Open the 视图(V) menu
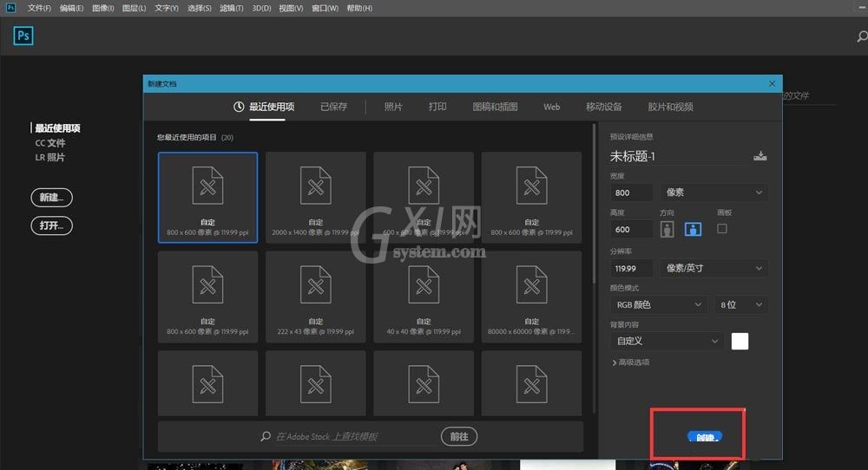868x470 pixels. [291, 9]
